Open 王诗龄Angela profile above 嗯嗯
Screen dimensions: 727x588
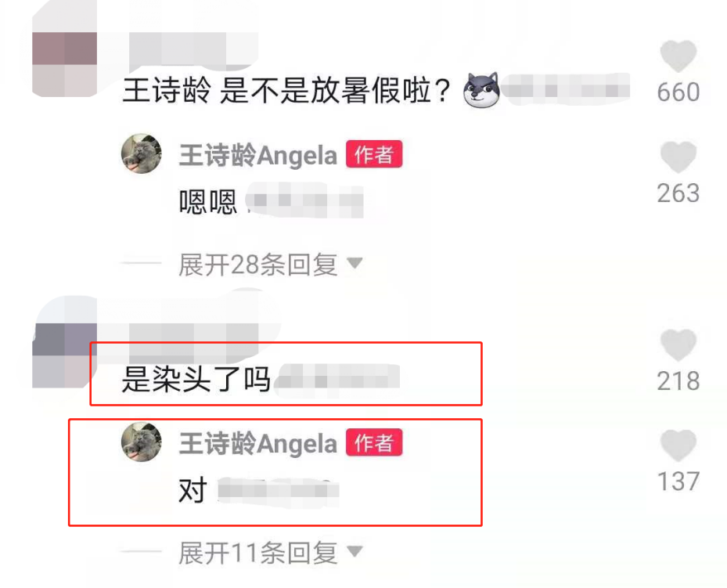(x=257, y=155)
